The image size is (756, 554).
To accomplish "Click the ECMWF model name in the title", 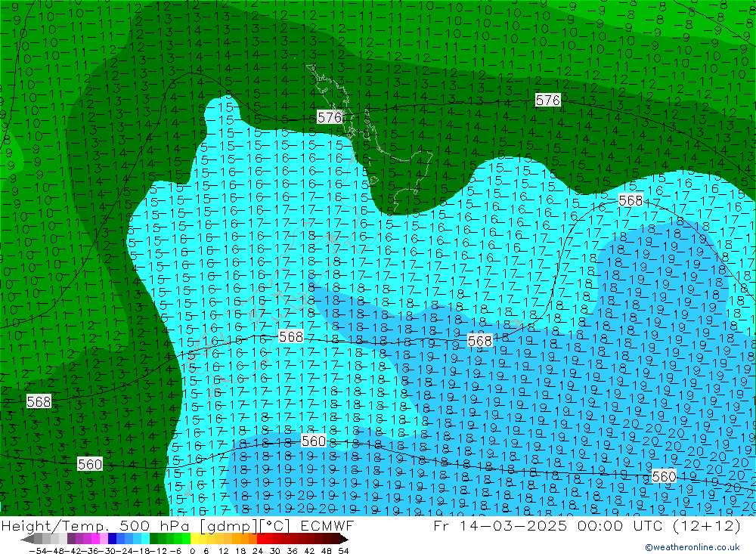I will pos(327,525).
